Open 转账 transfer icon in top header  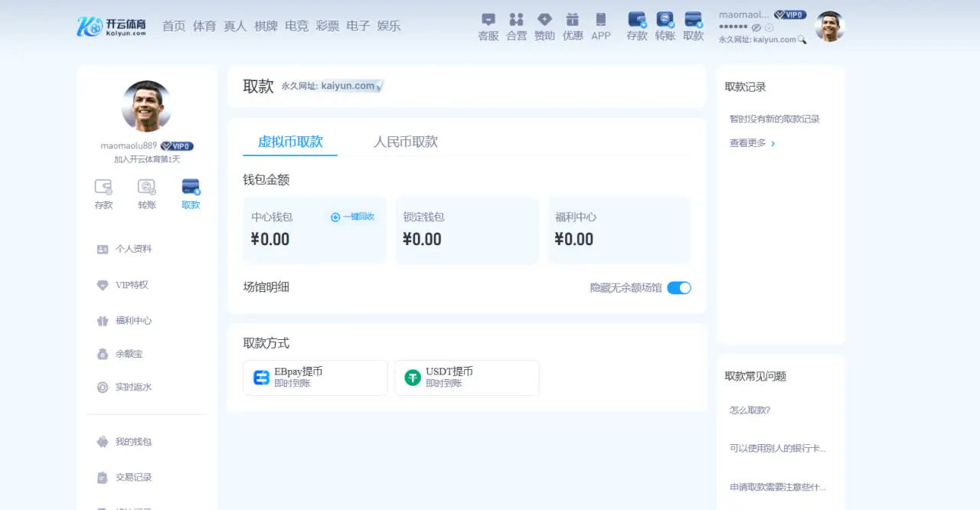click(665, 27)
